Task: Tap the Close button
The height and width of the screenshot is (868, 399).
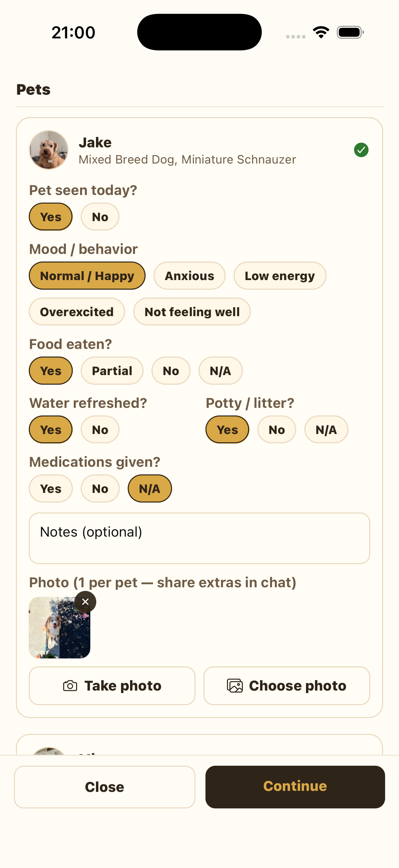Action: 104,787
